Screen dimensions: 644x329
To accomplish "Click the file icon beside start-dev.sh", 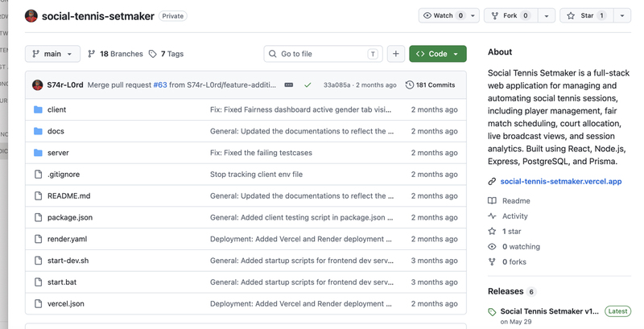I will (x=38, y=261).
